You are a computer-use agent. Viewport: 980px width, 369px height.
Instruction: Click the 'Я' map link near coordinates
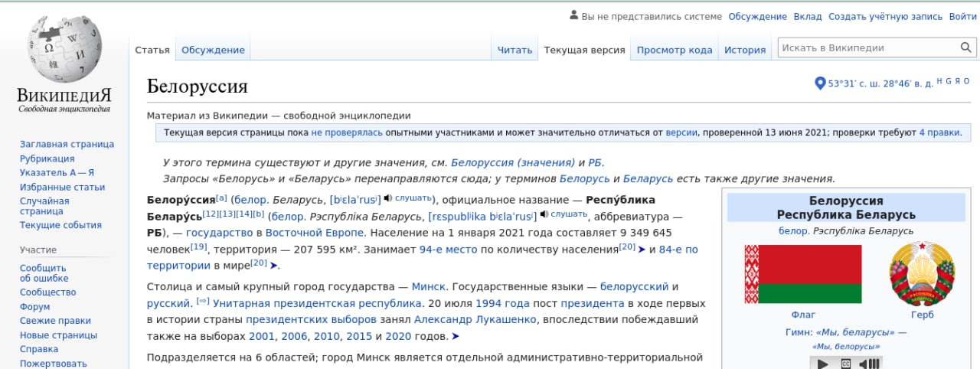tap(957, 81)
